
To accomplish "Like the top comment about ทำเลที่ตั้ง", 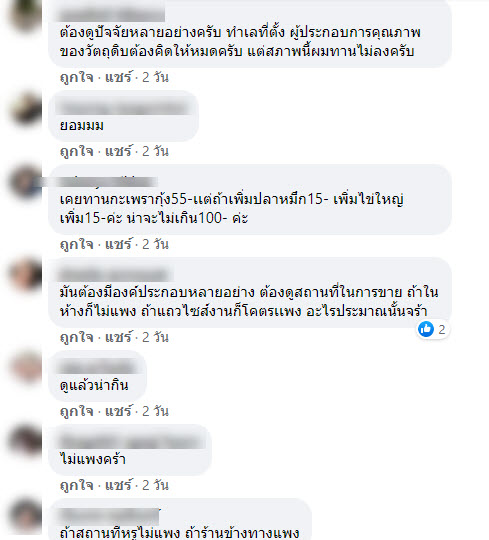I will coord(76,77).
